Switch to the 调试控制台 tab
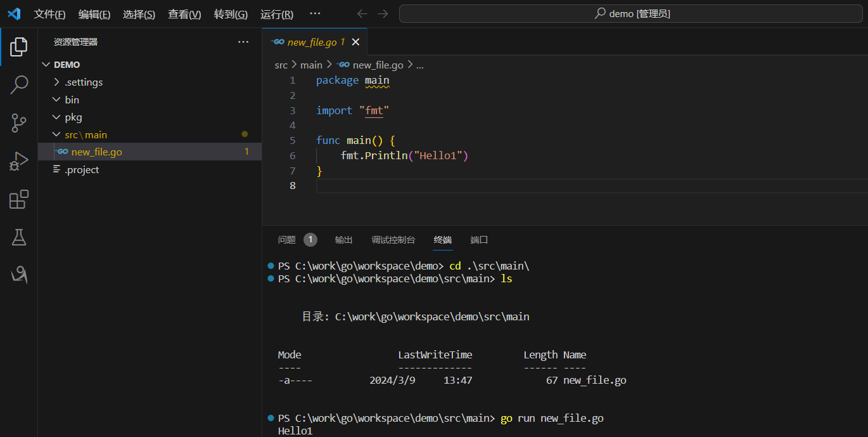868x437 pixels. (x=393, y=240)
